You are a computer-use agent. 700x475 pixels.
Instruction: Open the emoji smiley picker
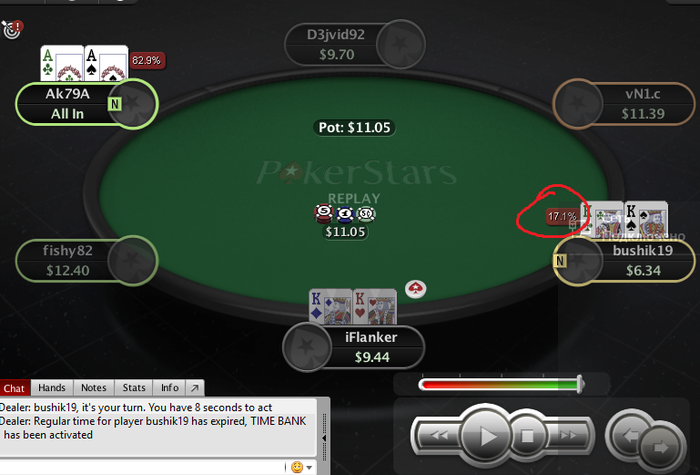pyautogui.click(x=296, y=467)
